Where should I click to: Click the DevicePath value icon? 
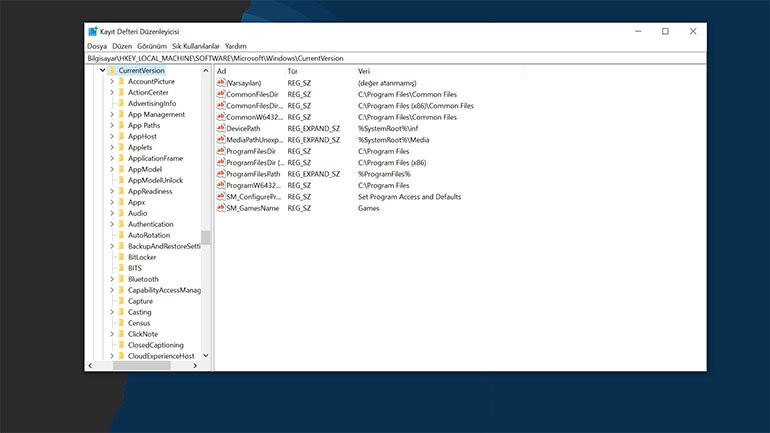pyautogui.click(x=221, y=128)
